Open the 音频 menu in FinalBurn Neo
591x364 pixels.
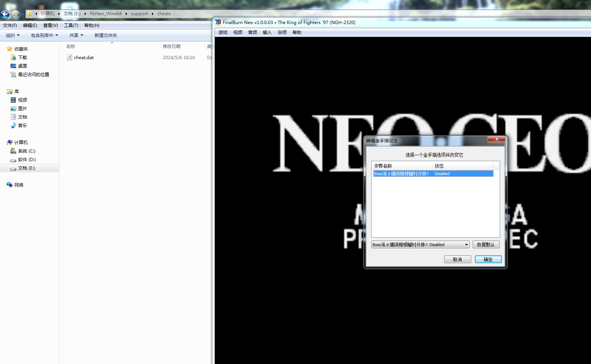(x=253, y=33)
